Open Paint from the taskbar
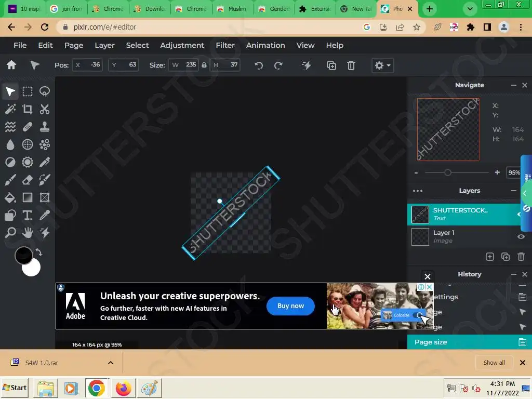This screenshot has width=532, height=399. (x=149, y=388)
